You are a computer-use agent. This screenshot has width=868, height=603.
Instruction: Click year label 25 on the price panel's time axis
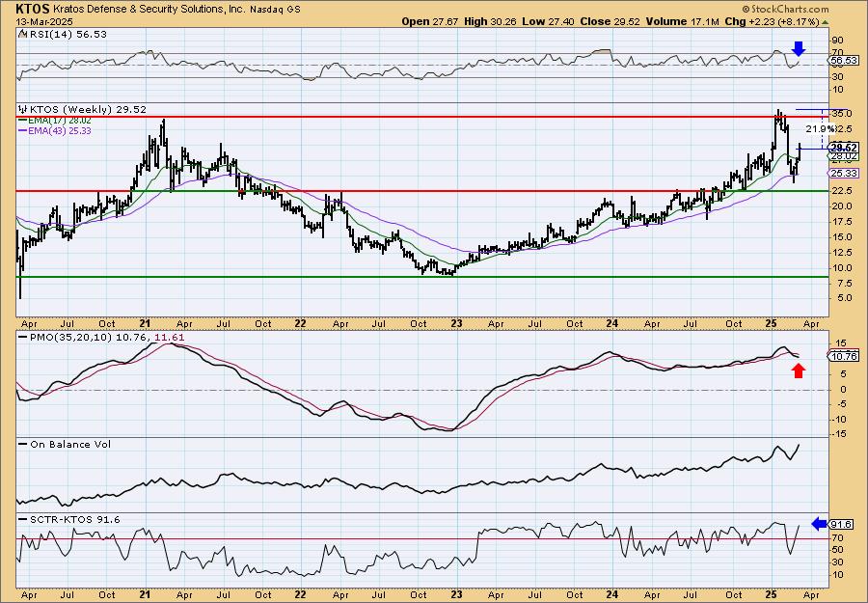772,323
